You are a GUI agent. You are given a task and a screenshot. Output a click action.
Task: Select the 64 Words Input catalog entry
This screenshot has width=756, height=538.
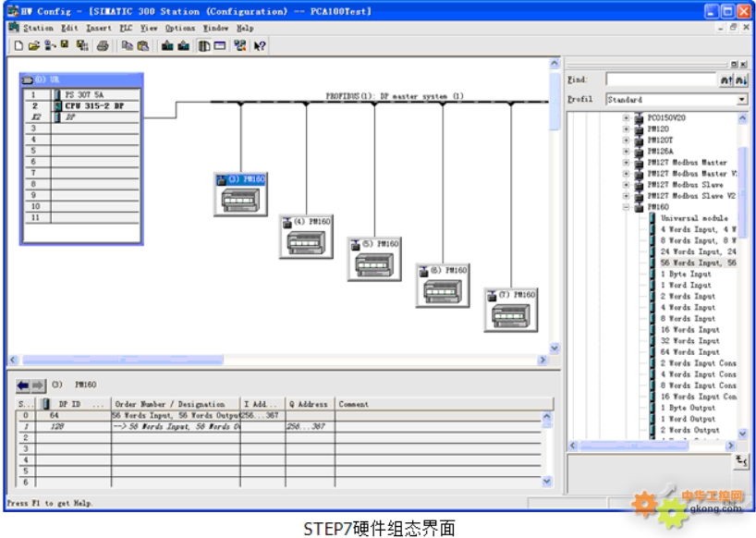(x=690, y=352)
